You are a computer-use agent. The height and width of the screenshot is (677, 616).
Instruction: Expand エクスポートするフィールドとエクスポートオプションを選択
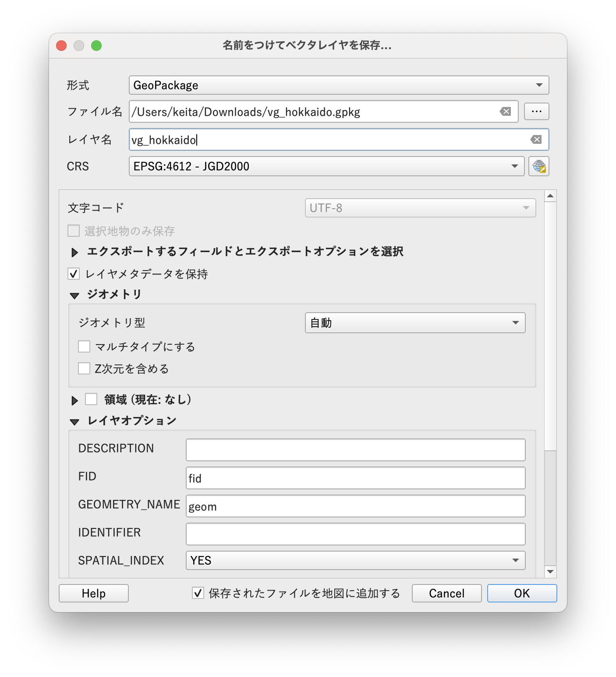[x=74, y=252]
